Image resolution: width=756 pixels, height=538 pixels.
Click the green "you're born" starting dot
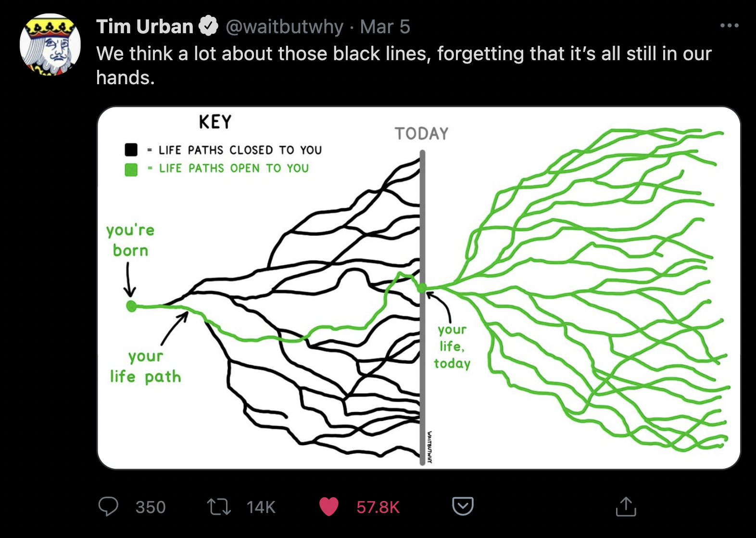[131, 306]
